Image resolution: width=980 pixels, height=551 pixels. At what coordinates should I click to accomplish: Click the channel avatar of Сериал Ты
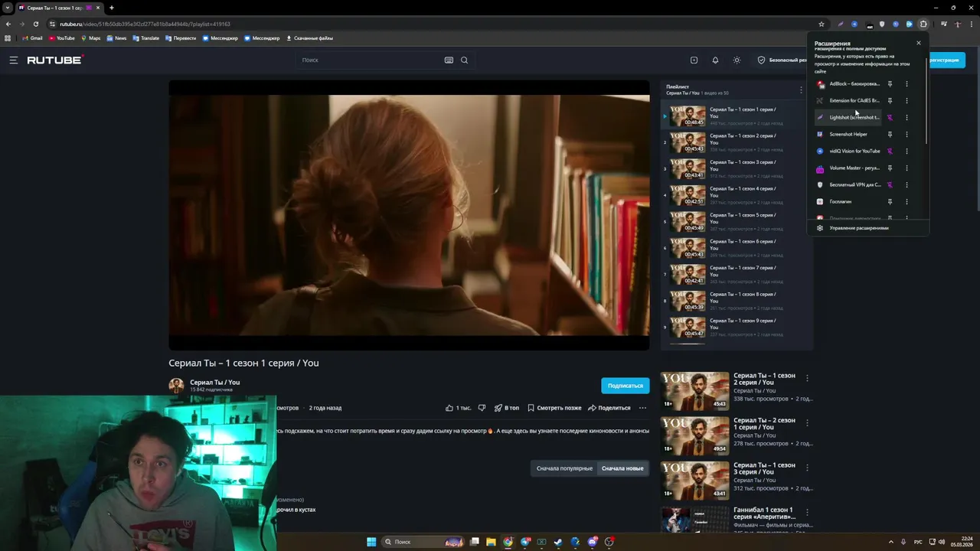(176, 386)
